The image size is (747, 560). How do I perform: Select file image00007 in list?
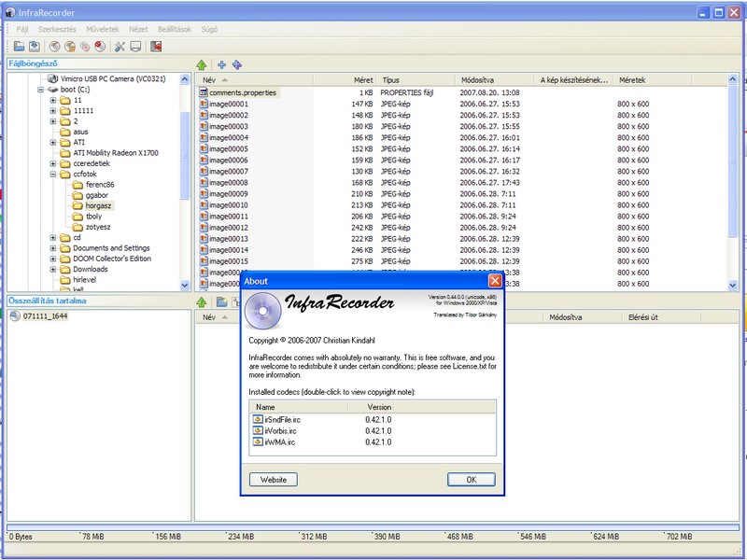click(229, 172)
